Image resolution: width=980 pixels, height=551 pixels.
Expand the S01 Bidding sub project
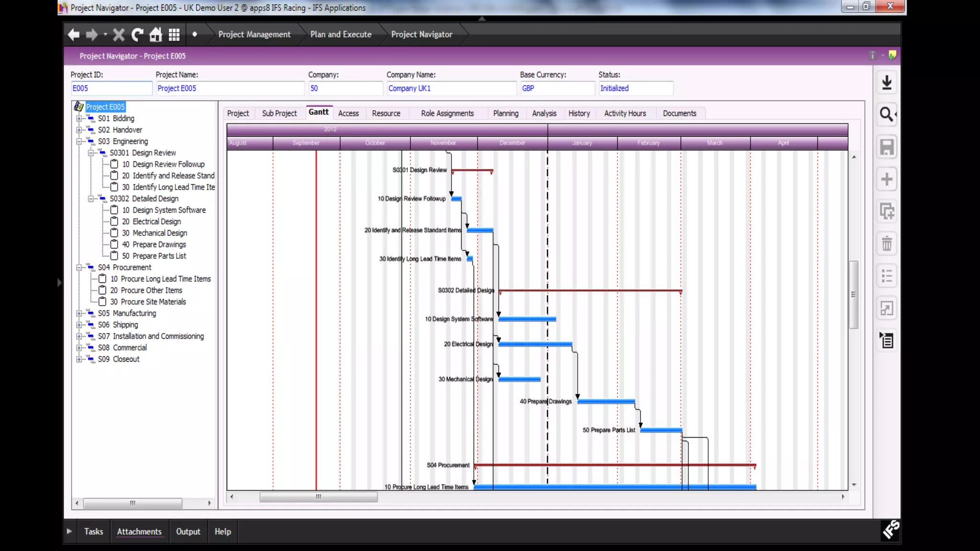[x=79, y=118]
